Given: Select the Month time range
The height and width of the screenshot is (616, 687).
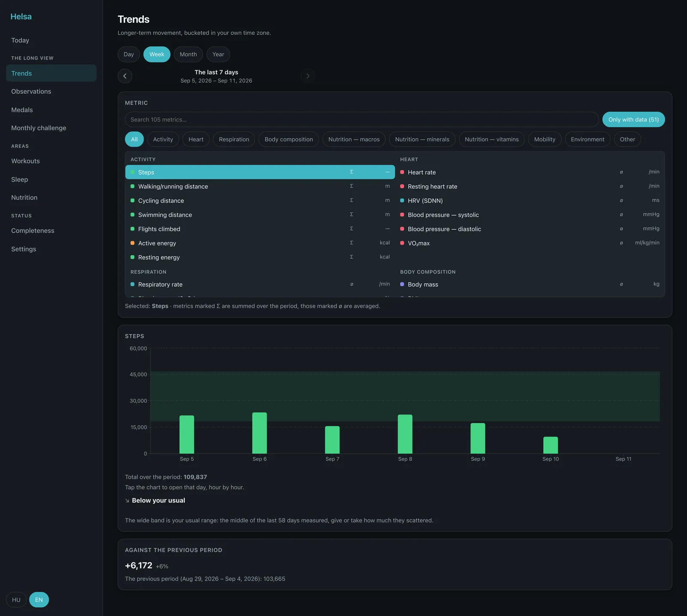Looking at the screenshot, I should pyautogui.click(x=188, y=54).
